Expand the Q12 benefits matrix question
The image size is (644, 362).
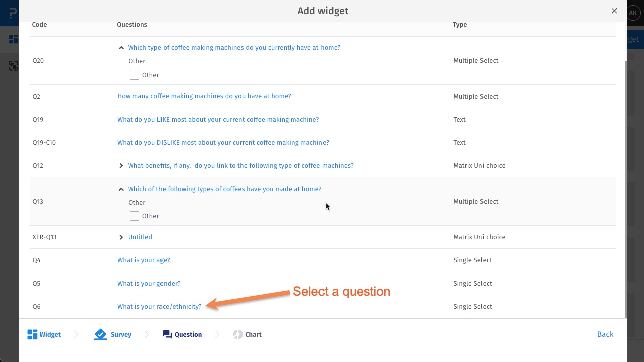(x=121, y=166)
